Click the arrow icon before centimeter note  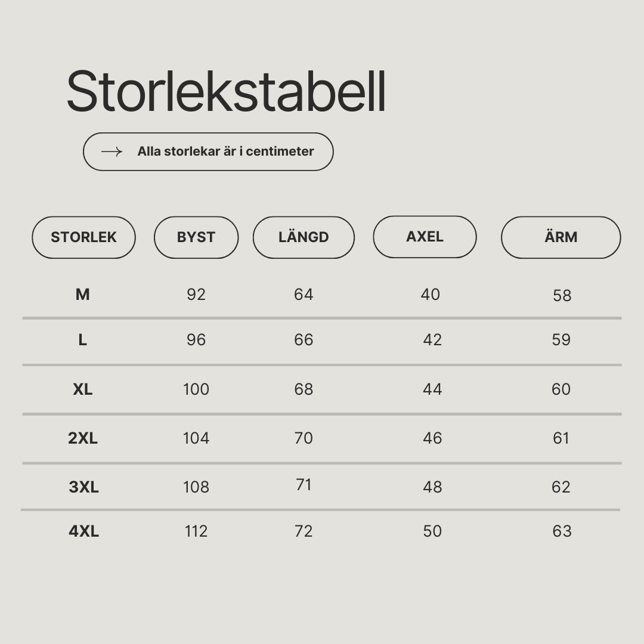coord(112,151)
